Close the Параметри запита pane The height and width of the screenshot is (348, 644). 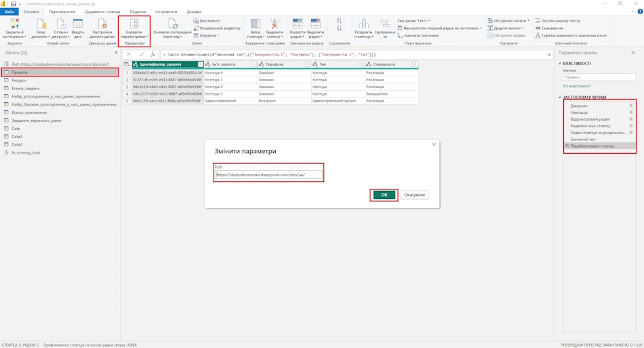pyautogui.click(x=633, y=53)
